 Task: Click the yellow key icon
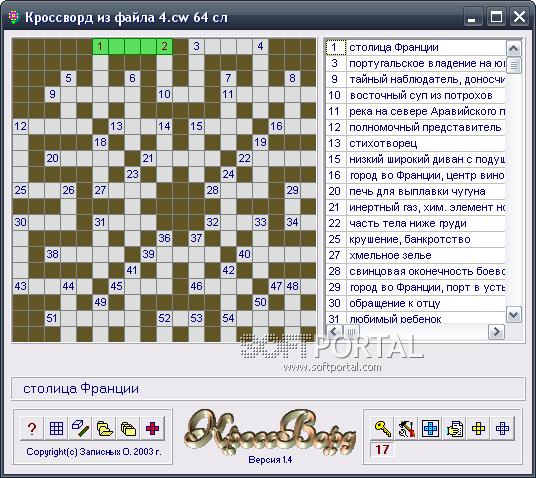383,428
